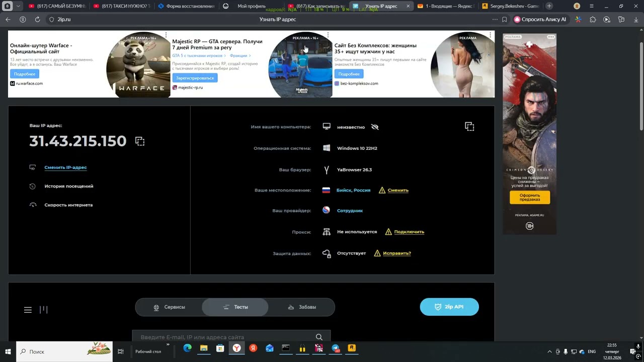This screenshot has width=644, height=362.
Task: Click the Yandex Browser taskbar icon
Action: tap(236, 348)
